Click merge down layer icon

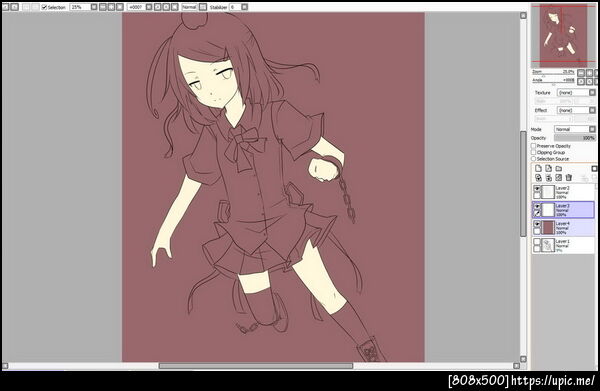(x=548, y=178)
